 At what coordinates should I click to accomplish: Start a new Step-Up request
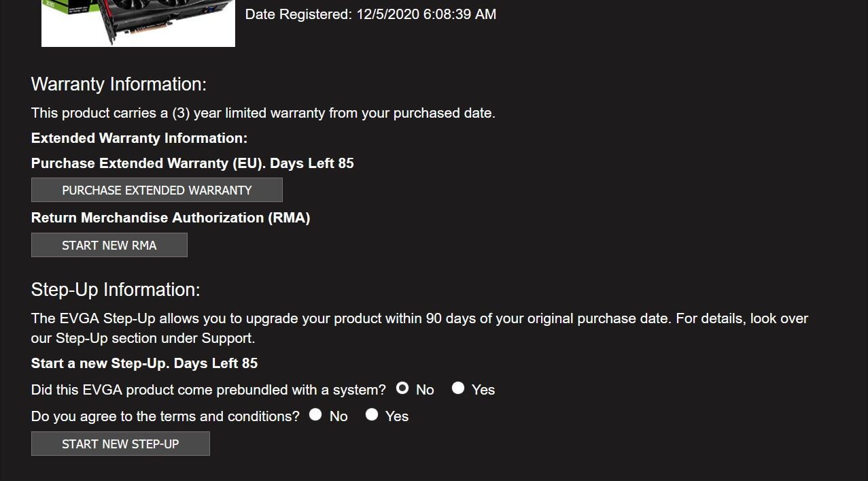point(120,444)
